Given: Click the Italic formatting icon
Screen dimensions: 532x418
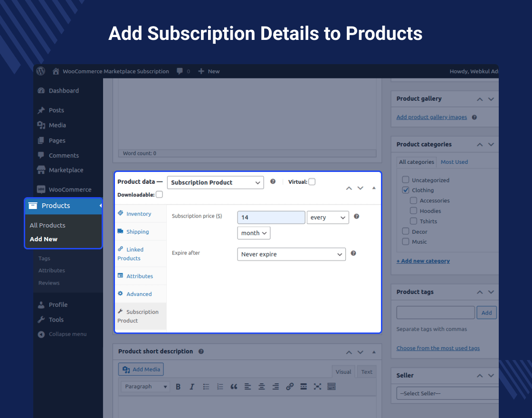Looking at the screenshot, I should (x=192, y=387).
